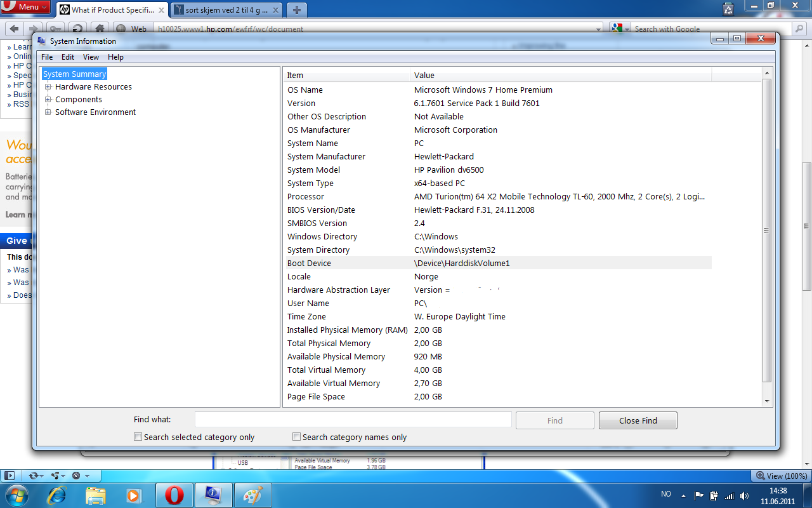Open the File menu in System Information

pyautogui.click(x=47, y=57)
